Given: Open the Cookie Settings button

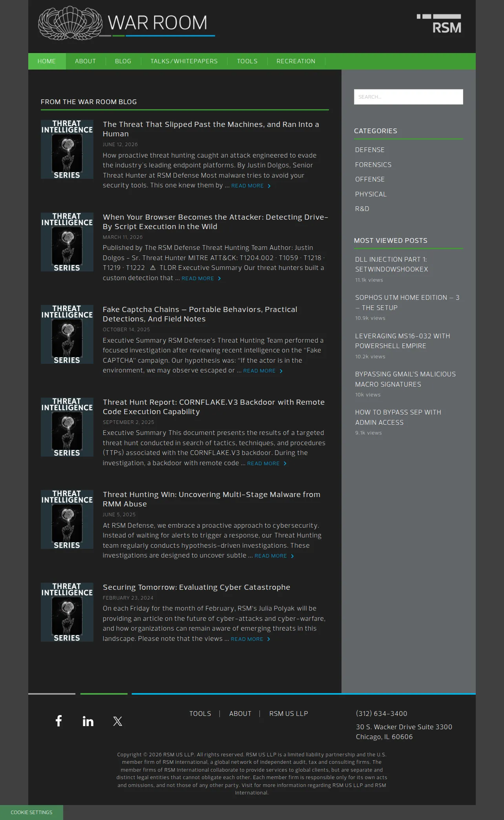Looking at the screenshot, I should (x=31, y=813).
